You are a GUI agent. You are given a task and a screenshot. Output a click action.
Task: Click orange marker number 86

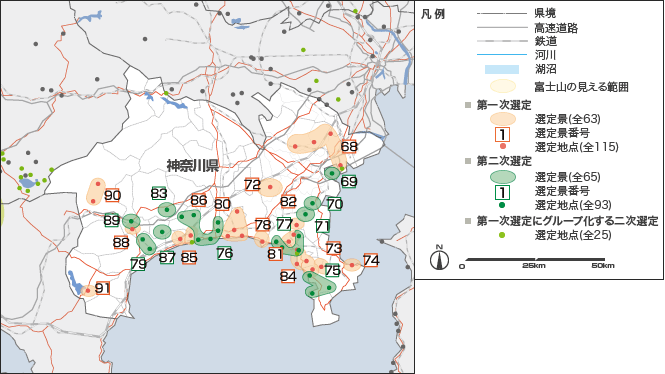198,200
